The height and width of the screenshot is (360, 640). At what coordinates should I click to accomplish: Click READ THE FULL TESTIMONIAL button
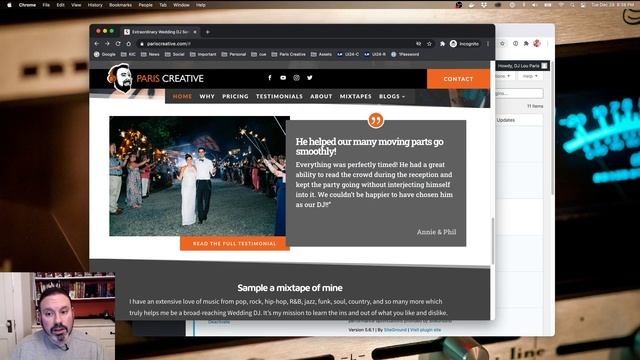pos(235,244)
